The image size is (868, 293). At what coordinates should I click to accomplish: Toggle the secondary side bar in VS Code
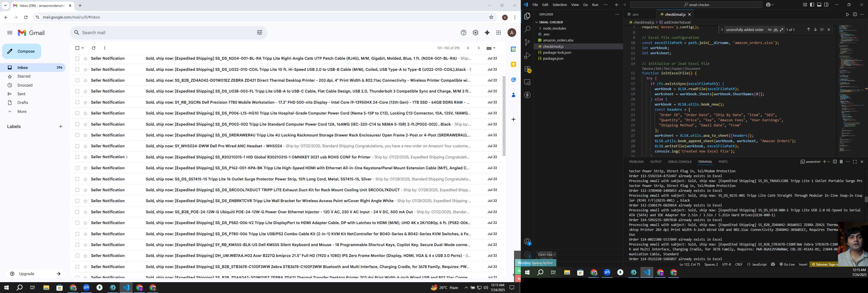coord(826,5)
